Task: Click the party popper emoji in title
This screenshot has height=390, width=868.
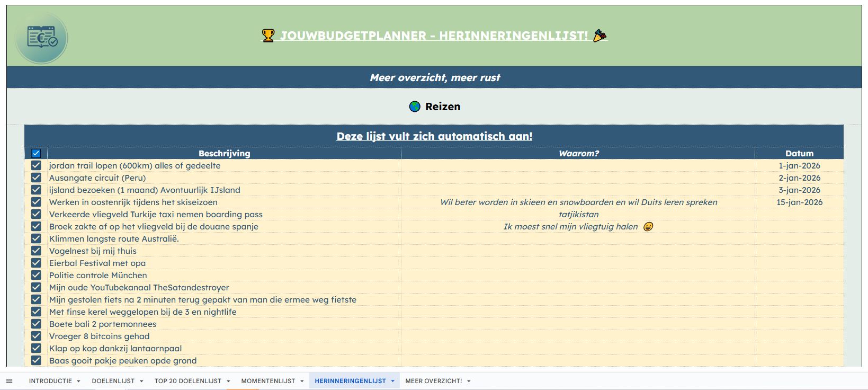Action: [599, 36]
